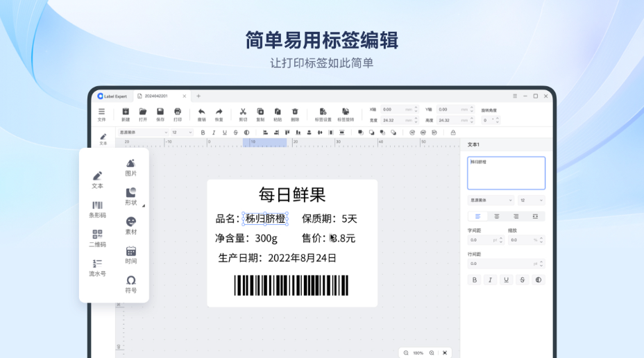
Task: Click the 新建 new label icon
Action: coord(126,114)
